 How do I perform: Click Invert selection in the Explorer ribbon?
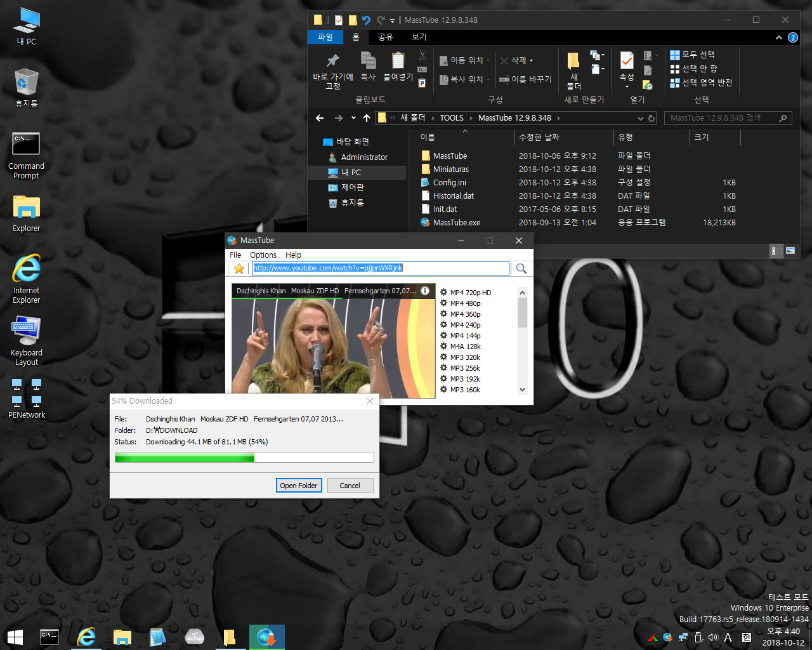pyautogui.click(x=701, y=83)
